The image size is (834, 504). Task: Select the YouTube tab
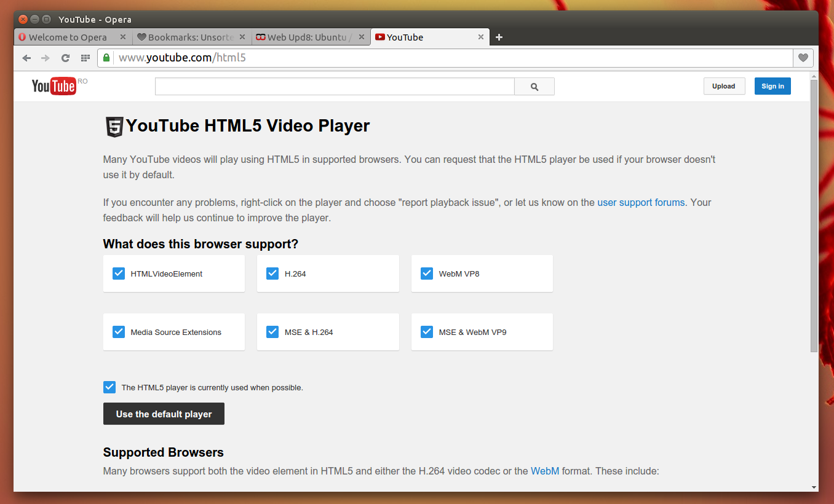431,37
